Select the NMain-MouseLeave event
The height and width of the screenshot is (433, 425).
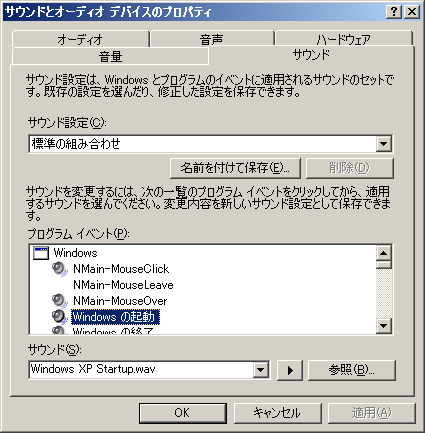(123, 285)
